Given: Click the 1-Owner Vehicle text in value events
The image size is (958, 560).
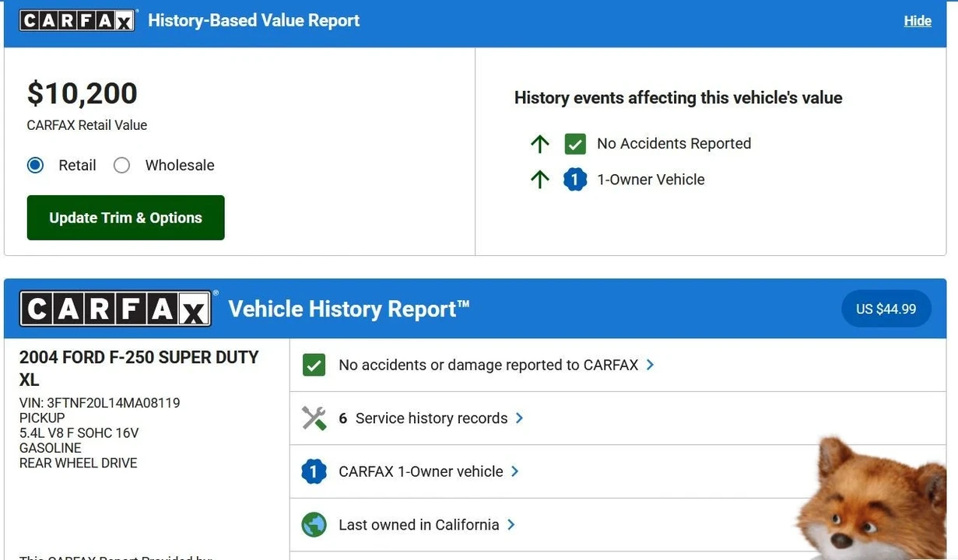Looking at the screenshot, I should (651, 180).
